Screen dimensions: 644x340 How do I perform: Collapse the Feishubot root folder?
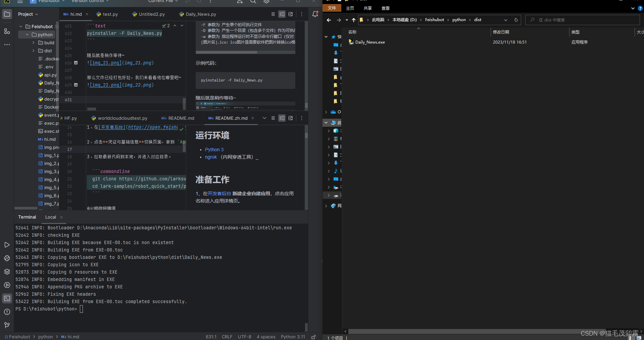[x=21, y=26]
